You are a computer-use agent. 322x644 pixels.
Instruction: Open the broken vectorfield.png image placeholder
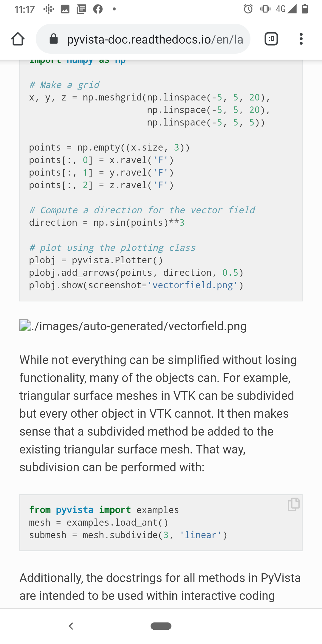coord(25,326)
